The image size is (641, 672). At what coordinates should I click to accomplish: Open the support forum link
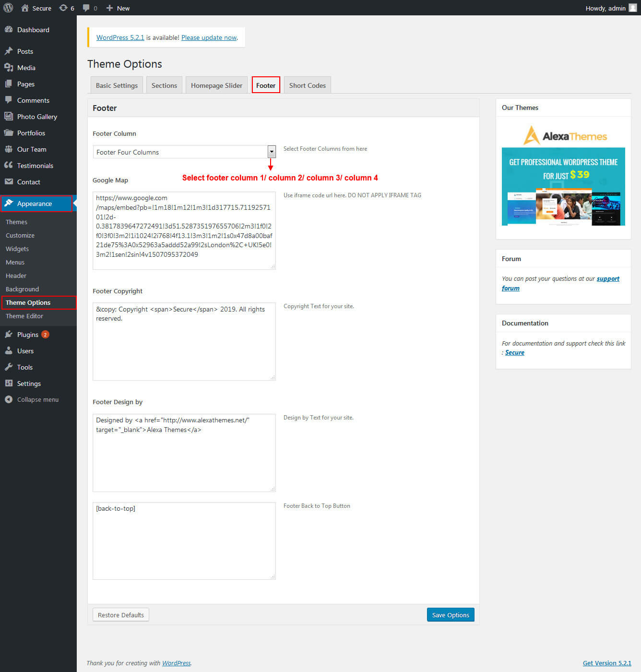[x=560, y=283]
